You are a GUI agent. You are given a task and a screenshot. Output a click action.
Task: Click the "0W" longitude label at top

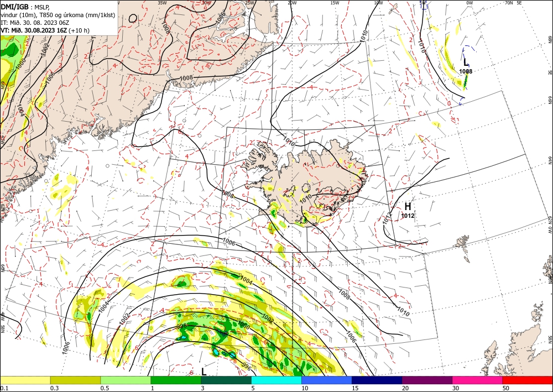(469, 3)
